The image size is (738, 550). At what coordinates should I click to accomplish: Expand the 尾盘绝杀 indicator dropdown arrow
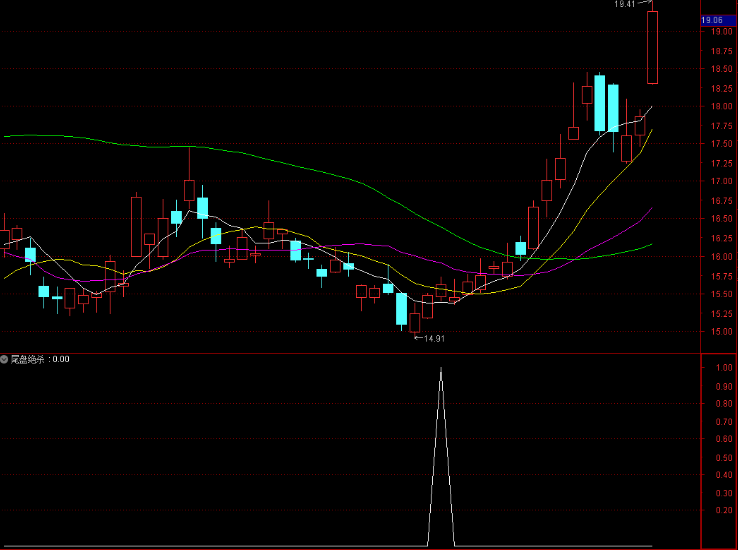point(4,359)
